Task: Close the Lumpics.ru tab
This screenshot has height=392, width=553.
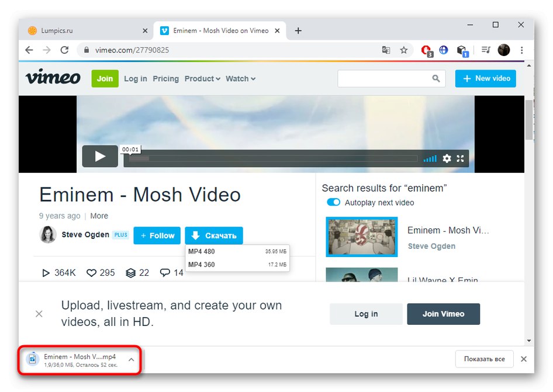Action: point(145,30)
